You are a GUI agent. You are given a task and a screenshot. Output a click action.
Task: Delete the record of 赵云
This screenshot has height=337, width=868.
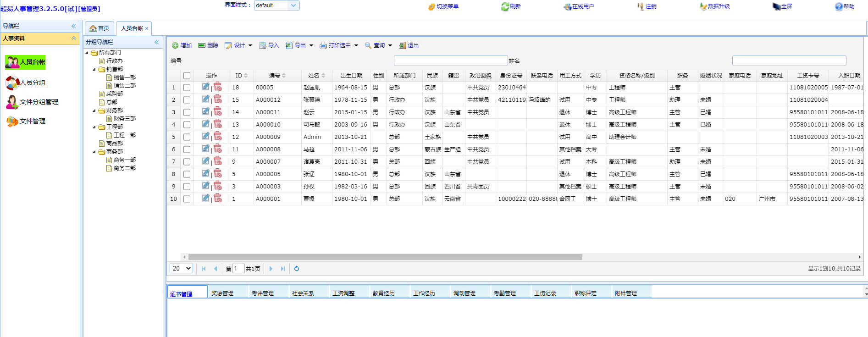[x=218, y=112]
